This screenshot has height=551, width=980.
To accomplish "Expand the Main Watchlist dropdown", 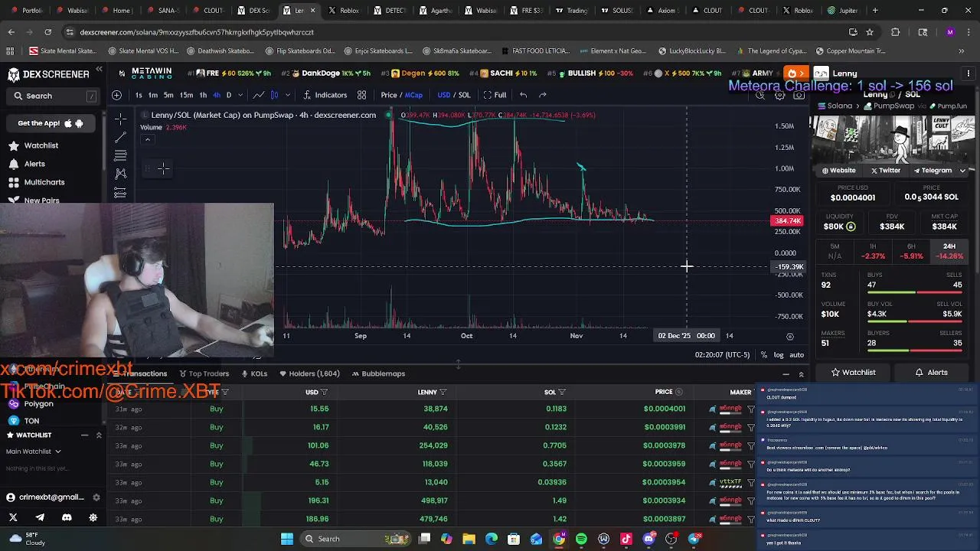I will click(33, 452).
